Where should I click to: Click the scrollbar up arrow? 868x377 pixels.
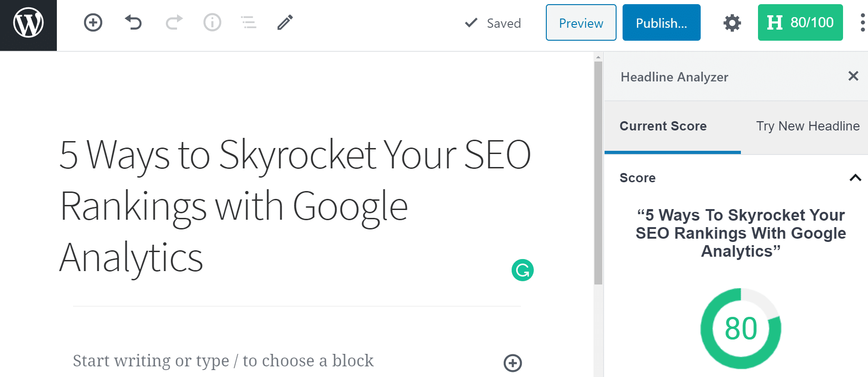(598, 57)
